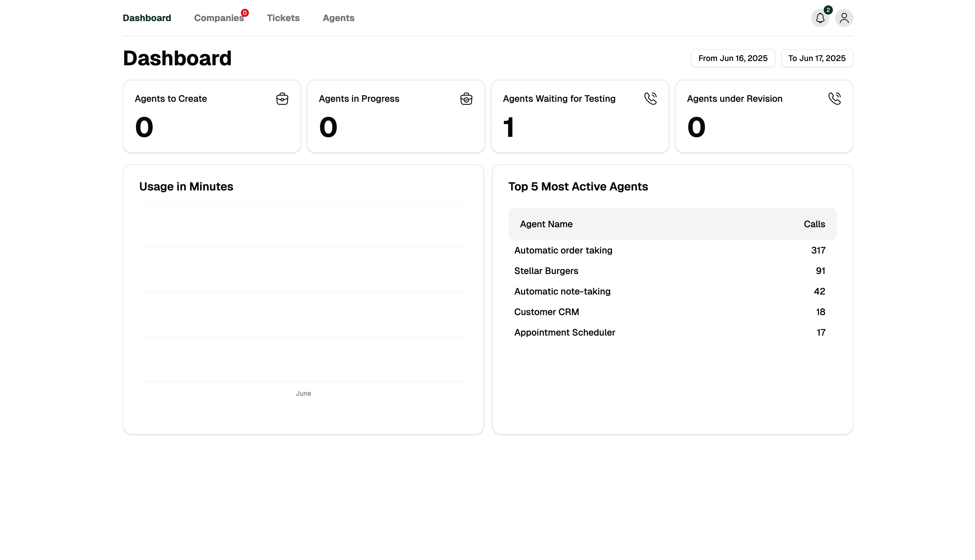Click the red badge on Companies
This screenshot has height=560, width=975.
(x=245, y=12)
